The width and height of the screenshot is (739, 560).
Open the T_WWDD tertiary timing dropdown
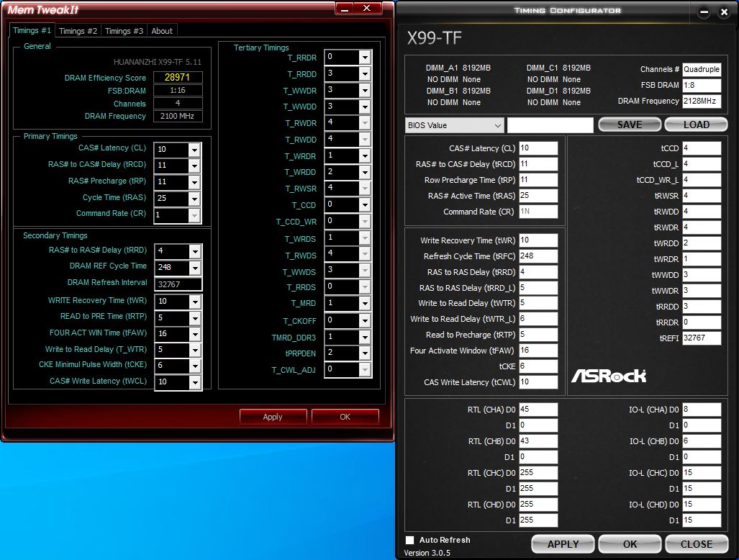pyautogui.click(x=364, y=107)
